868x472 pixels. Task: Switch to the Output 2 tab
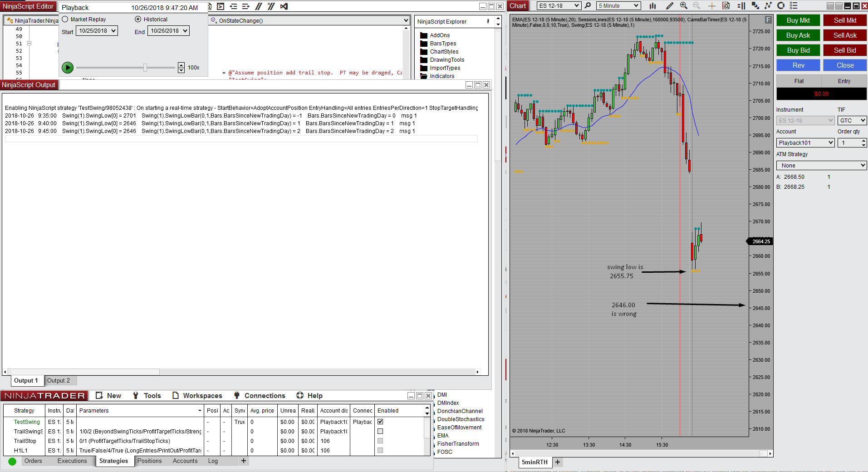tap(60, 381)
